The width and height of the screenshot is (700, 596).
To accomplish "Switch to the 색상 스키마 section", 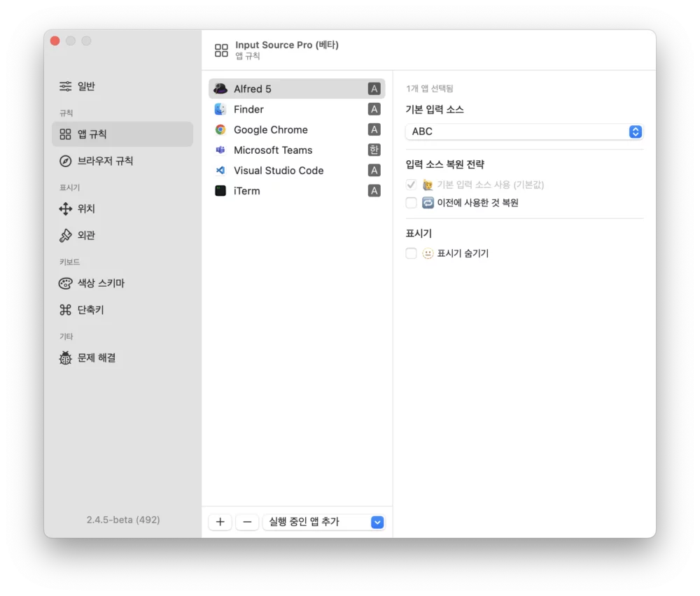I will coord(101,283).
